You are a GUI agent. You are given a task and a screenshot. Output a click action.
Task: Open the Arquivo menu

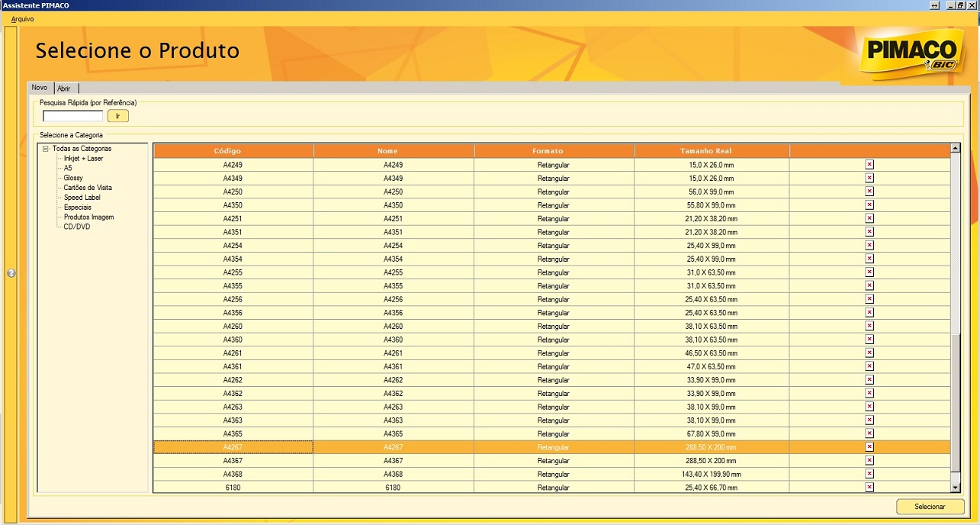tap(22, 18)
